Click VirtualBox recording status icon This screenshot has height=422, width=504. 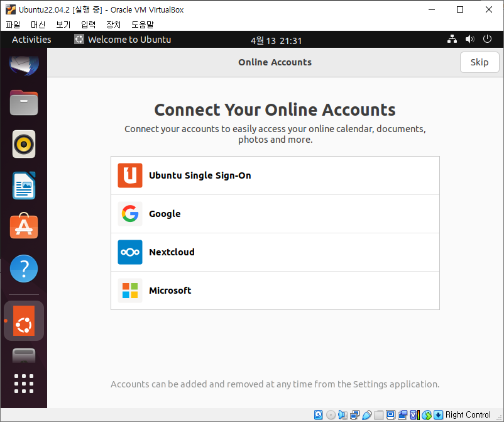(402, 414)
